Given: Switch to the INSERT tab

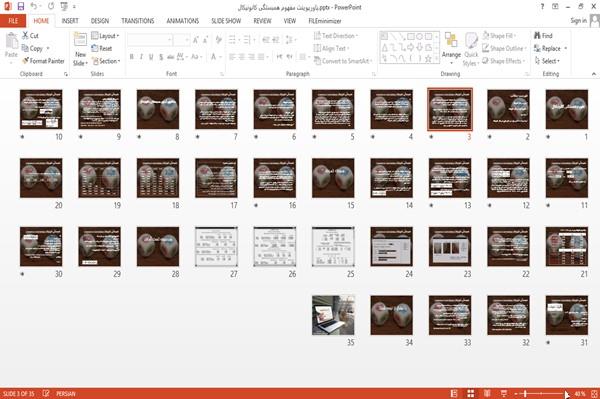Looking at the screenshot, I should pyautogui.click(x=70, y=21).
